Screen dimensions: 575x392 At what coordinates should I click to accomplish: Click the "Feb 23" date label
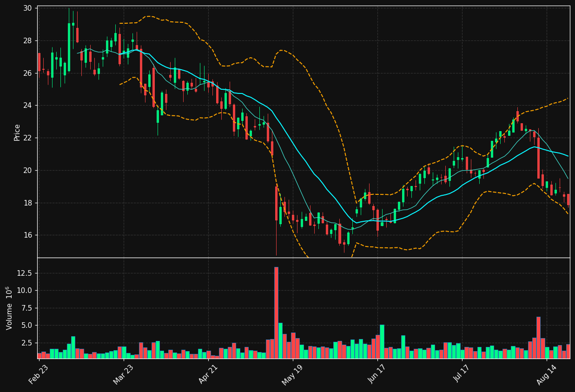pyautogui.click(x=39, y=374)
